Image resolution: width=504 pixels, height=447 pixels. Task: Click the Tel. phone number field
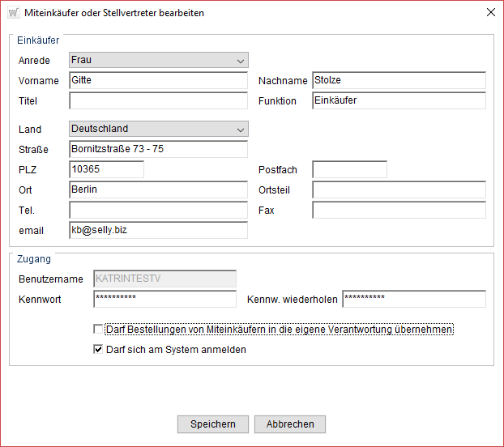[158, 210]
